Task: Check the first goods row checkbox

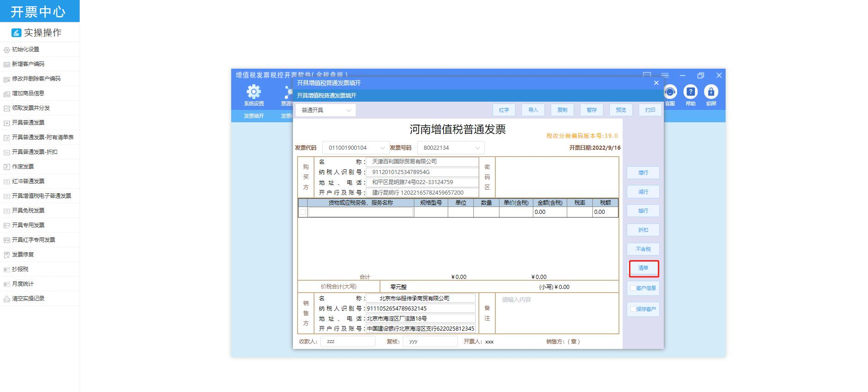Action: pos(303,212)
